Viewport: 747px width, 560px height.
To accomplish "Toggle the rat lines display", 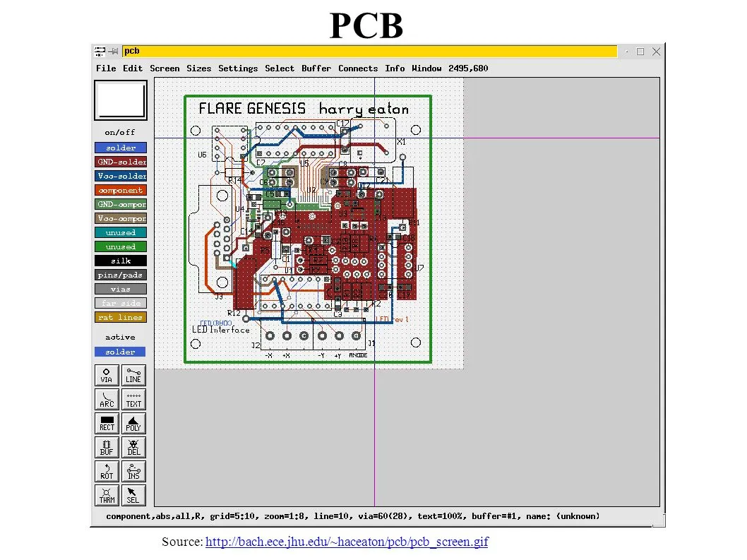I will tap(120, 317).
